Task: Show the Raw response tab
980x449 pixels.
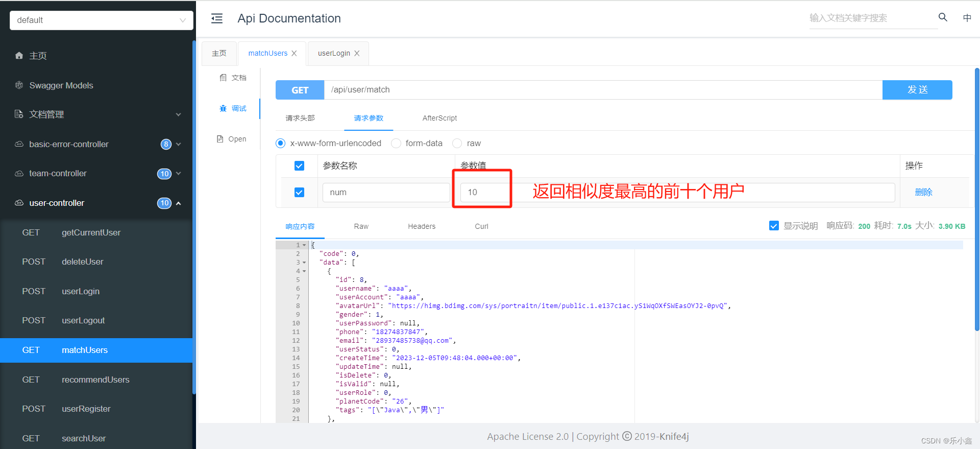Action: pyautogui.click(x=361, y=226)
